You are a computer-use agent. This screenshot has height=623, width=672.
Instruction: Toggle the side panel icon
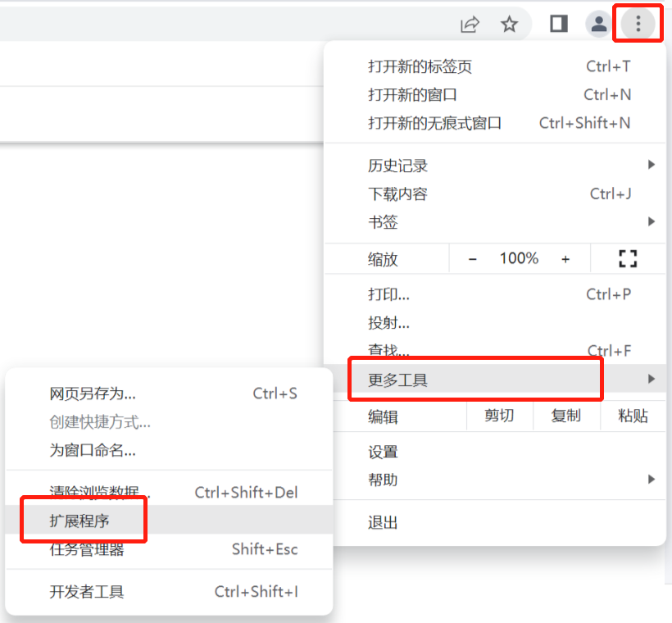559,24
